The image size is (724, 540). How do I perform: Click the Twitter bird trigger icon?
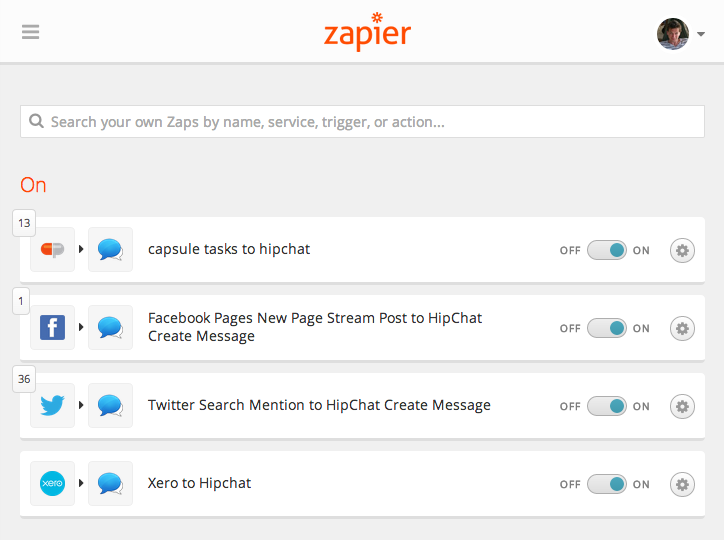pos(53,405)
